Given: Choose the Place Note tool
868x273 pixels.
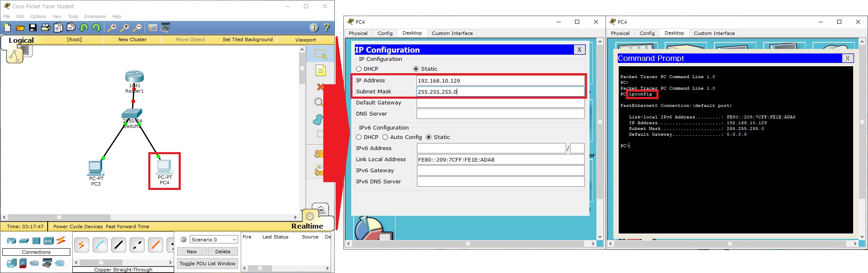Looking at the screenshot, I should pos(320,71).
